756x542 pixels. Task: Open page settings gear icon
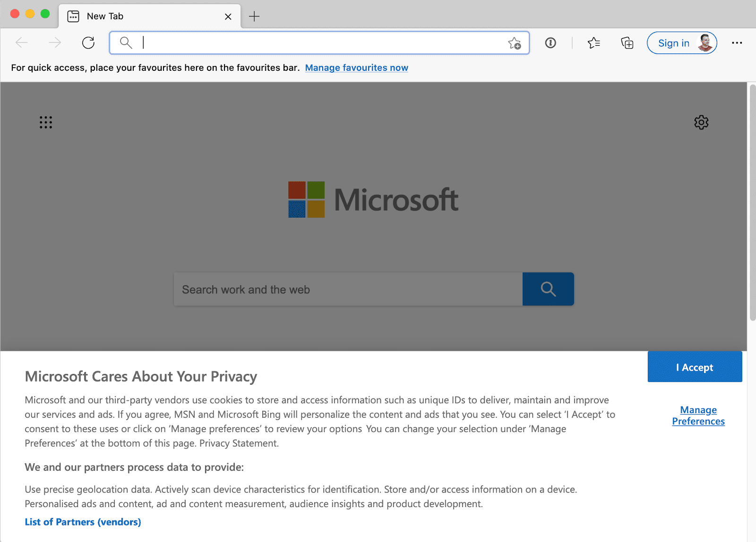click(701, 122)
